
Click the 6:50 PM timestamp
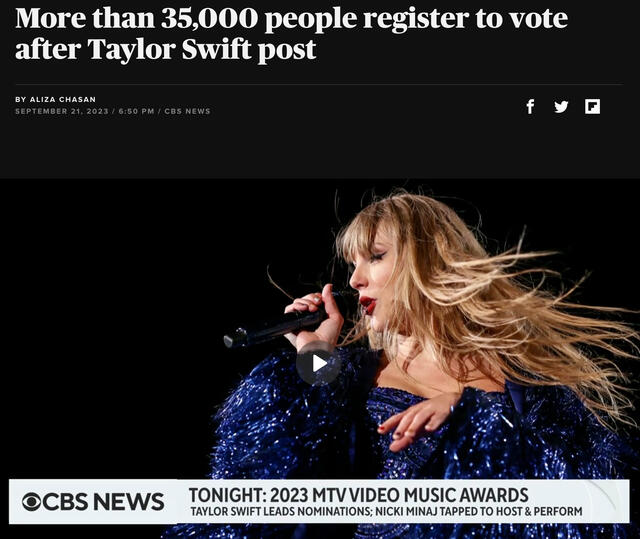pos(136,111)
